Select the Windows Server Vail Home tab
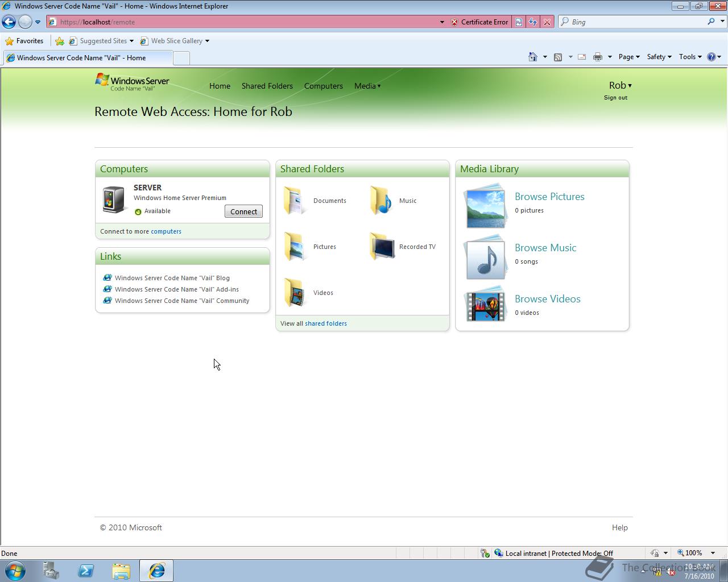The image size is (728, 582). pyautogui.click(x=87, y=57)
